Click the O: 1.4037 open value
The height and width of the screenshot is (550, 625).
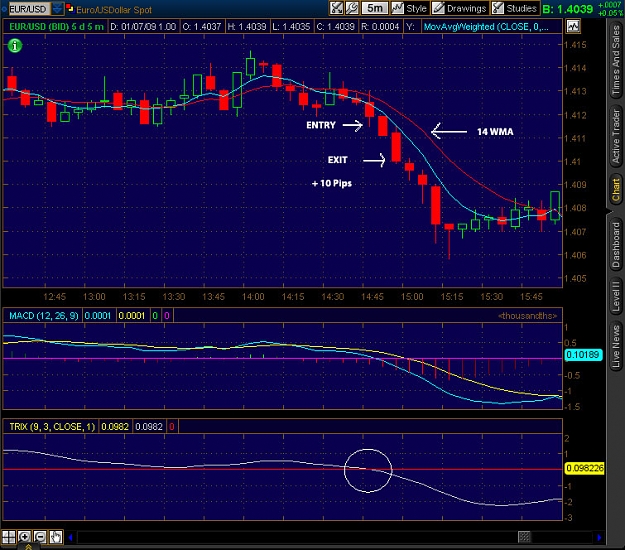click(202, 27)
